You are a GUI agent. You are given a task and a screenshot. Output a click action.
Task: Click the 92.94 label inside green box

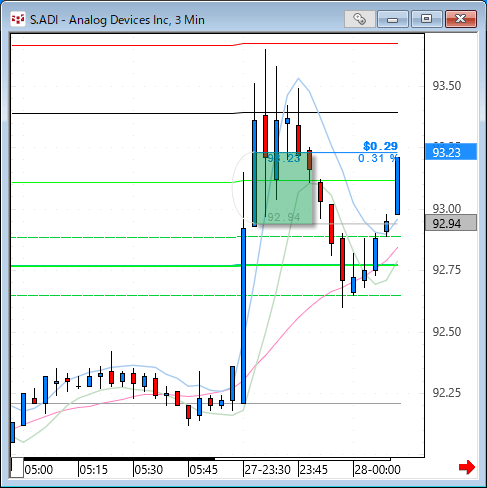pyautogui.click(x=284, y=217)
